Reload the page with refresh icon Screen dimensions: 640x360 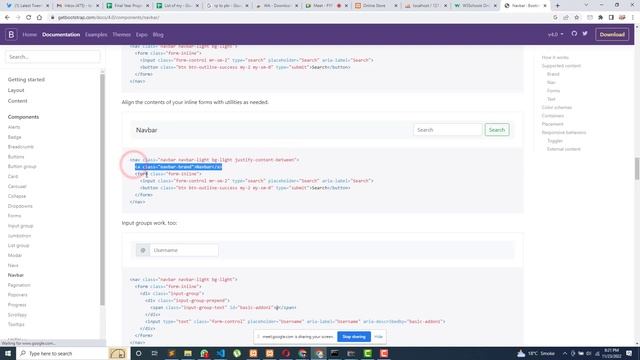(29, 18)
